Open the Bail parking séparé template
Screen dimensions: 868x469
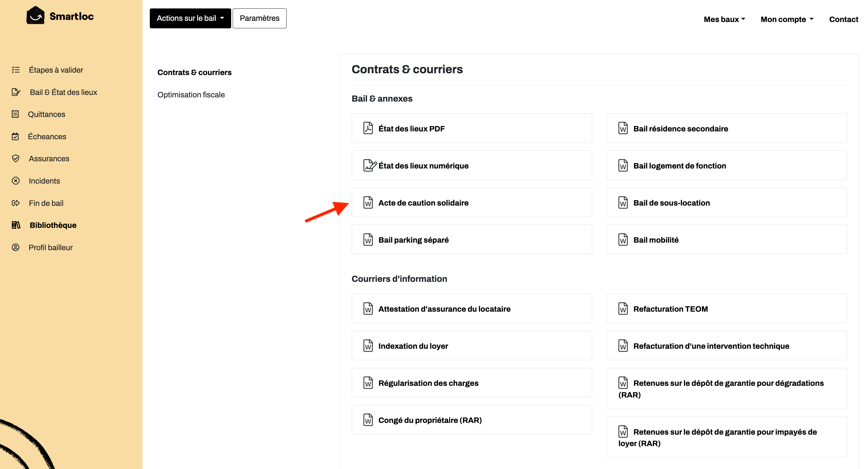tap(472, 239)
